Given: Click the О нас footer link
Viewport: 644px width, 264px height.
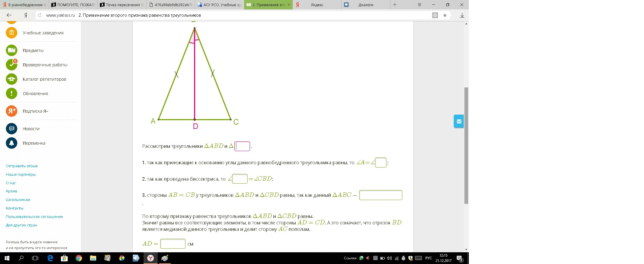Looking at the screenshot, I should pyautogui.click(x=11, y=183).
